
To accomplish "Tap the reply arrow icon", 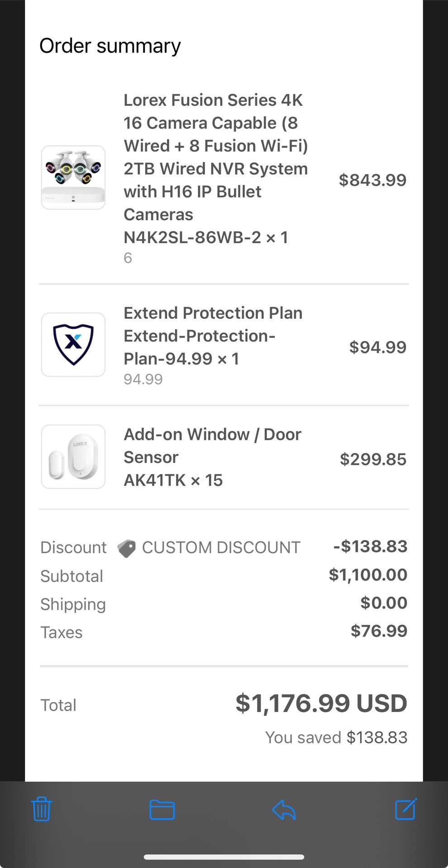I will tap(284, 810).
